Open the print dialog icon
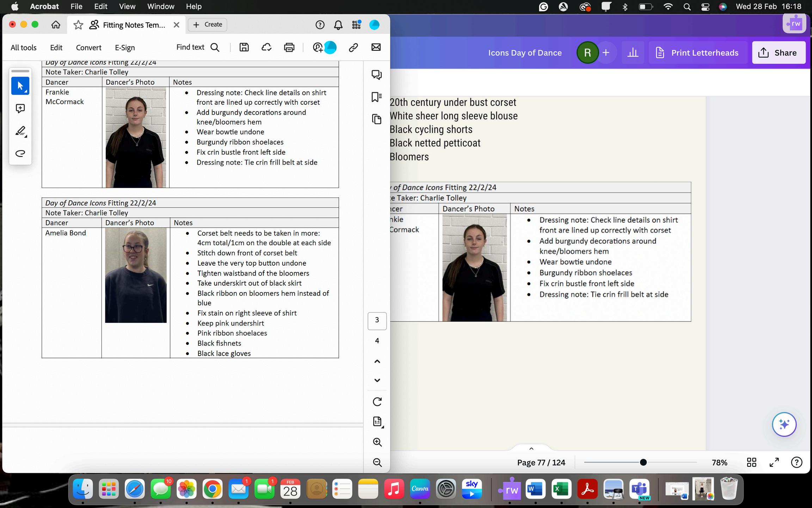The height and width of the screenshot is (508, 812). coord(289,47)
